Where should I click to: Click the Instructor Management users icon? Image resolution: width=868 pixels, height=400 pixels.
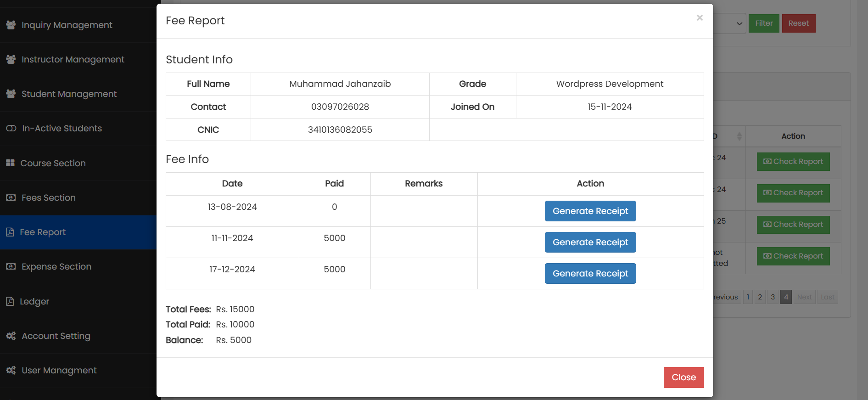pyautogui.click(x=11, y=59)
